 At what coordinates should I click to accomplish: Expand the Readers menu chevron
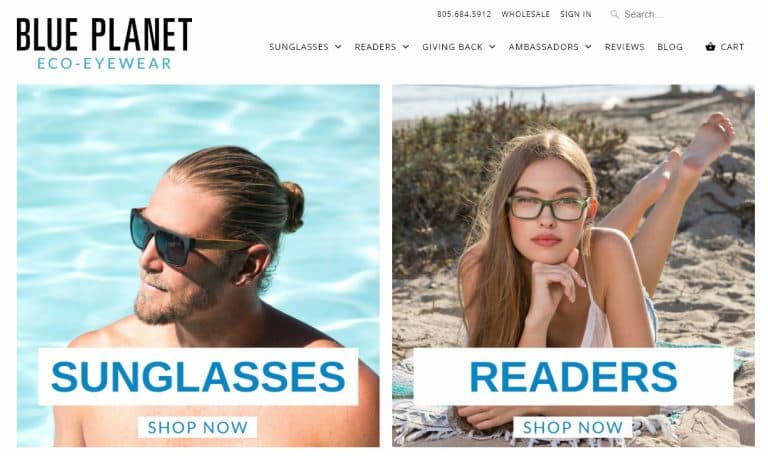[x=406, y=47]
